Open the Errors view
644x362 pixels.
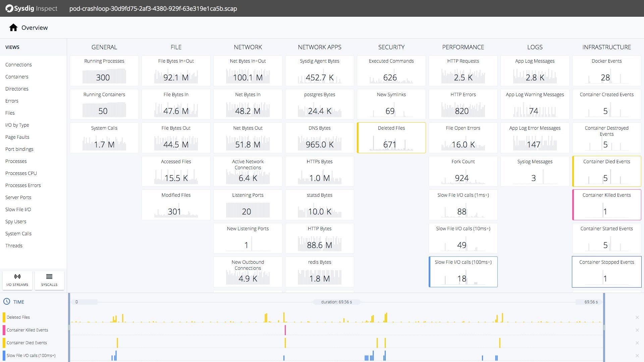coord(12,101)
